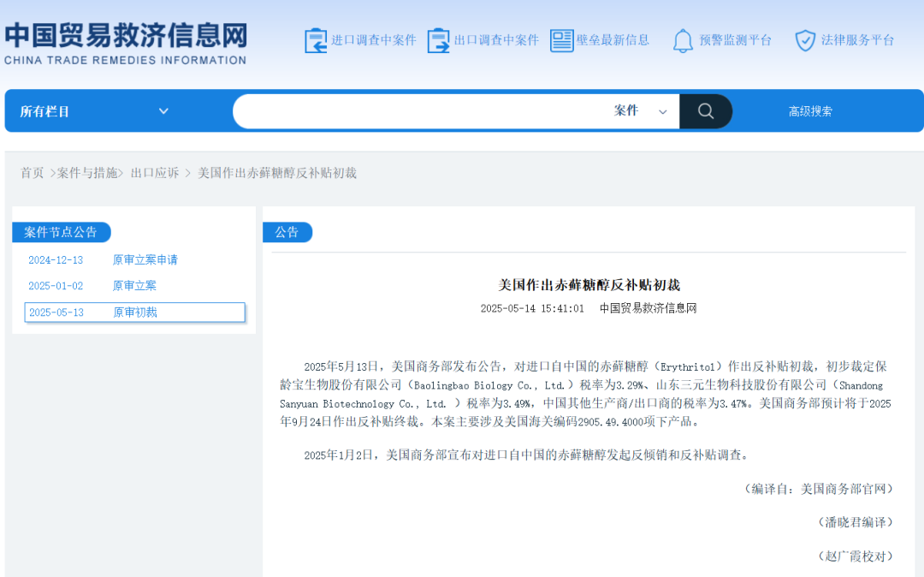Expand the 所有栏目 dropdown

point(94,111)
